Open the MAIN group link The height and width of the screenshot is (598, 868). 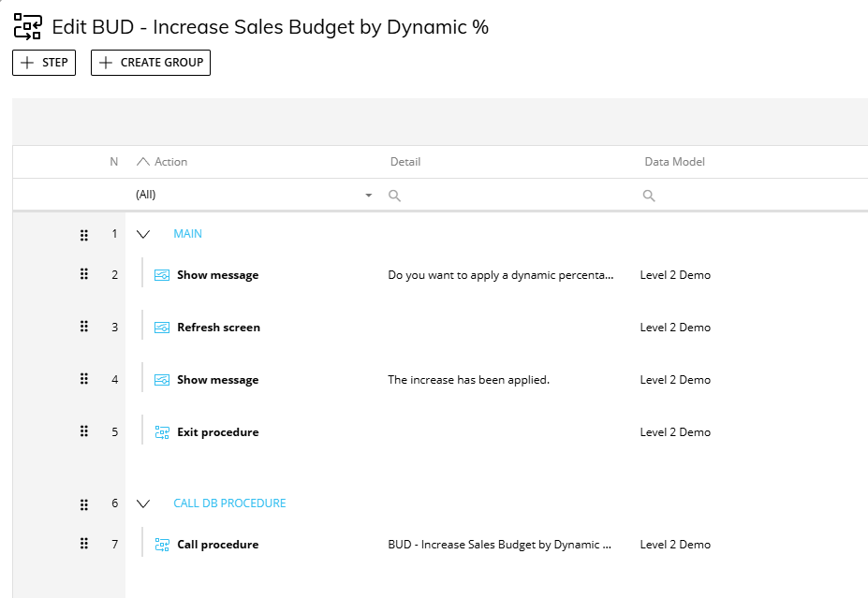(x=187, y=234)
